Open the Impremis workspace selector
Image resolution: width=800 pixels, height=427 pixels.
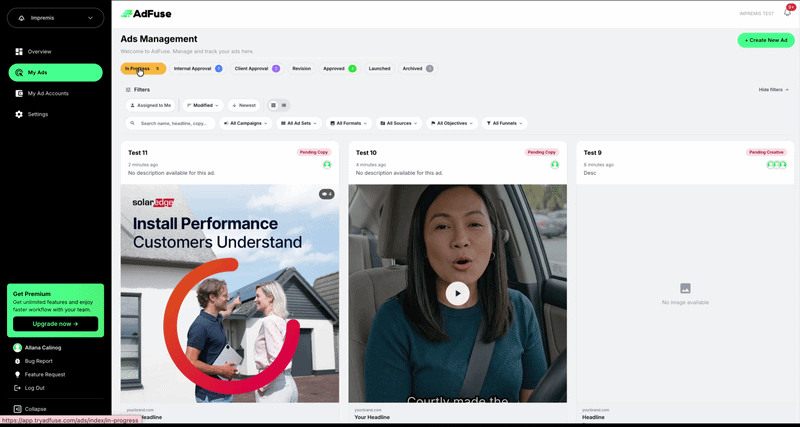point(55,17)
